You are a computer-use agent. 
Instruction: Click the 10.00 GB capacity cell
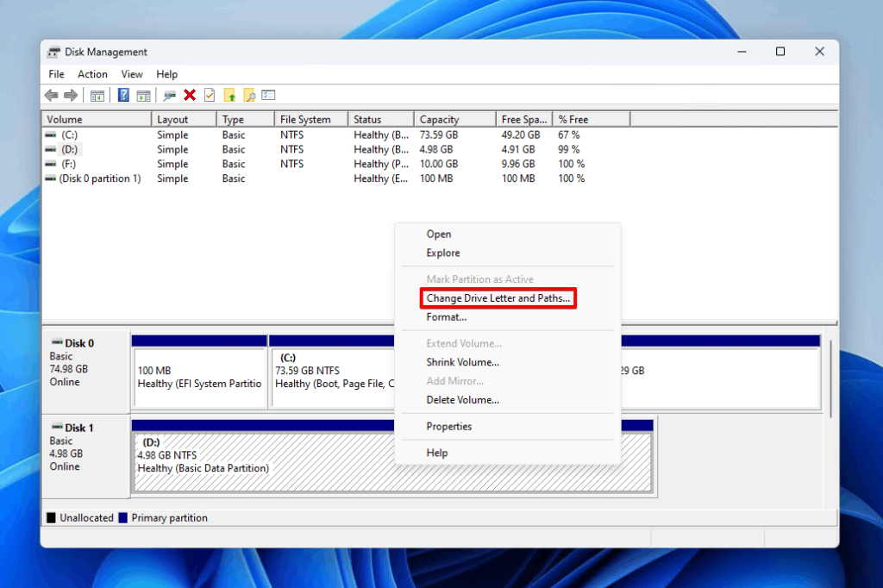pos(439,165)
